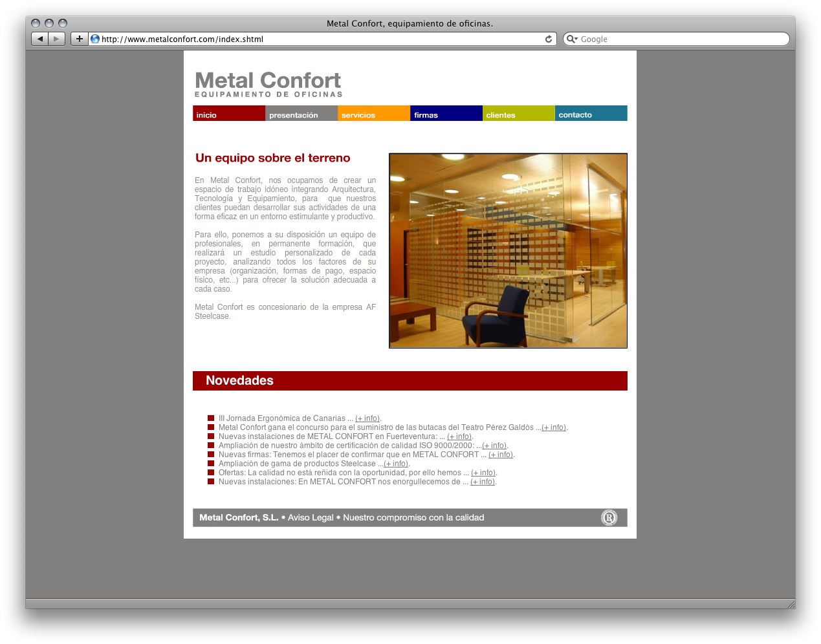Open + info for Fuerteventura instalaciones
The image size is (821, 644).
click(x=459, y=436)
